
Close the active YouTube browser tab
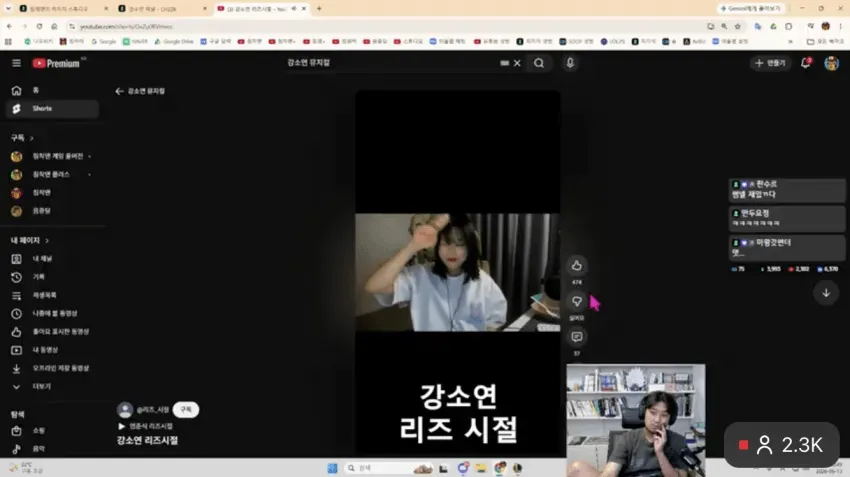(x=304, y=9)
